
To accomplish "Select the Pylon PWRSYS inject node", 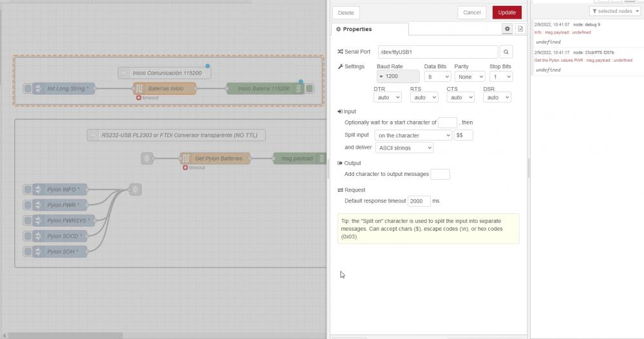I will (64, 220).
